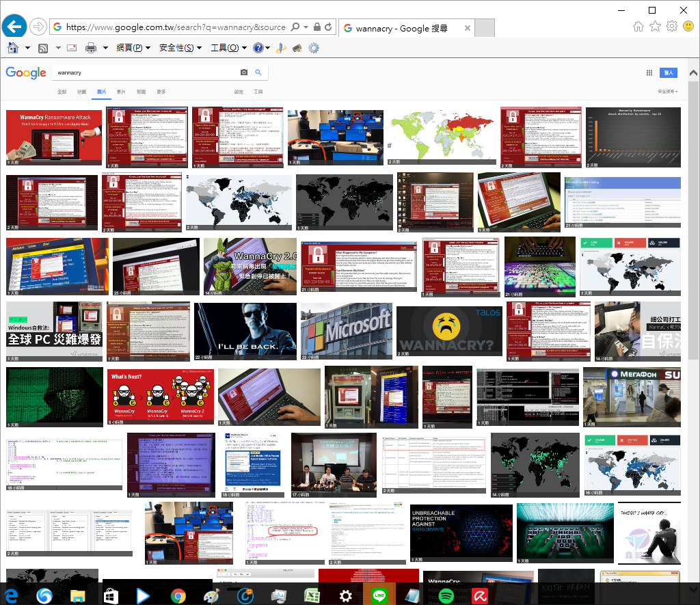Open the WannaCry Ransomware Attack red thumbnail
Screen dimensions: 700x605
click(x=54, y=137)
